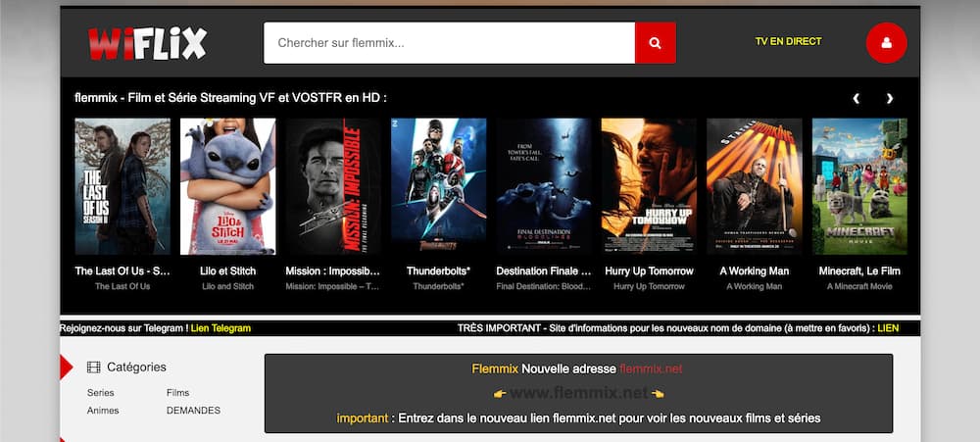
Task: Click 'Hurry Up Tomorrow' title text
Action: click(x=649, y=271)
